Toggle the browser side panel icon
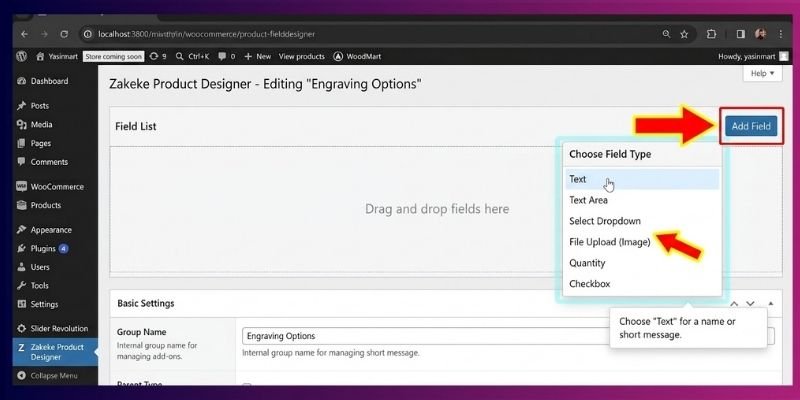This screenshot has height=400, width=800. click(x=741, y=34)
